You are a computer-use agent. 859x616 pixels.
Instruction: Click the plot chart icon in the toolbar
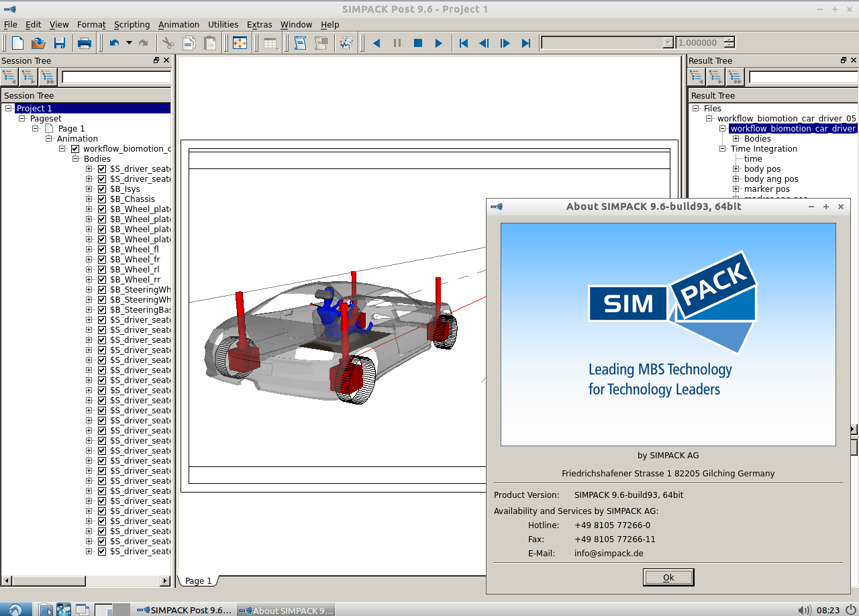(346, 43)
